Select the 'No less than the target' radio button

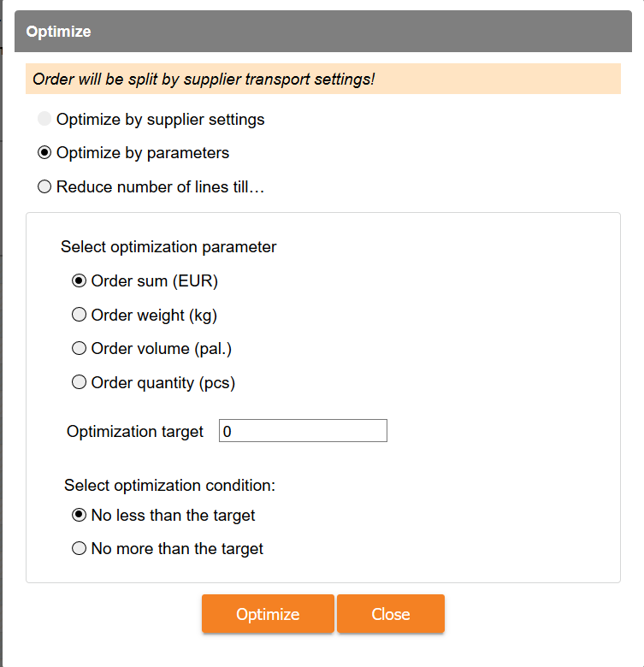pyautogui.click(x=80, y=515)
